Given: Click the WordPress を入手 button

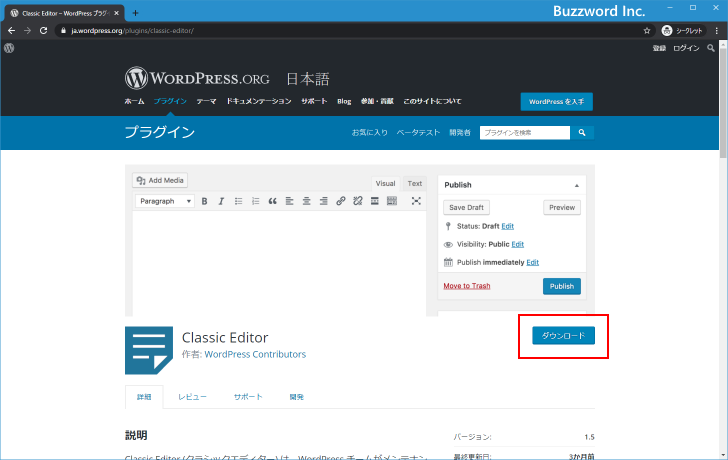Looking at the screenshot, I should tap(557, 102).
